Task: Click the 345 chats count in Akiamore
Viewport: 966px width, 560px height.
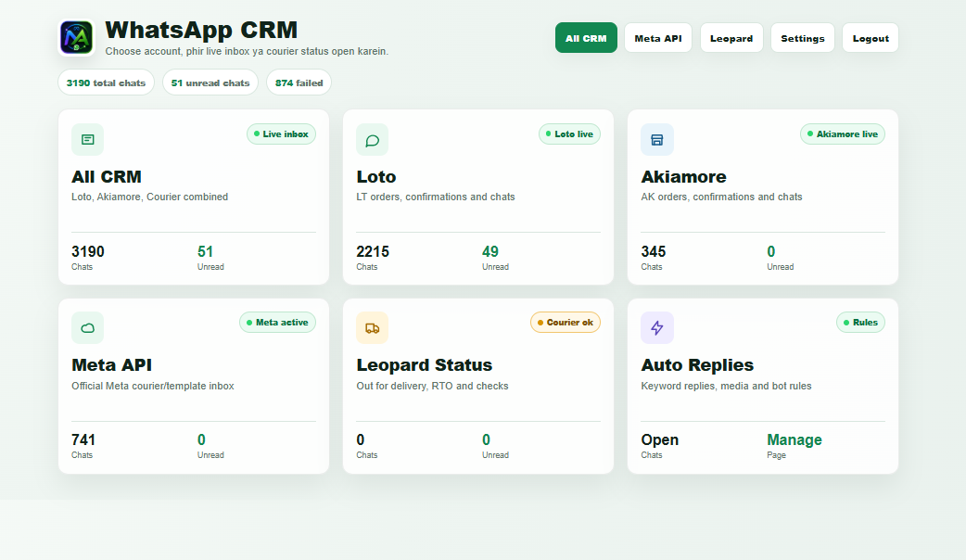Action: tap(653, 251)
